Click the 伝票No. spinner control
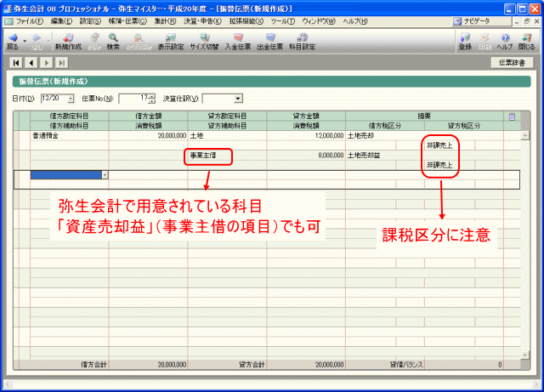The height and width of the screenshot is (392, 544). pos(151,99)
